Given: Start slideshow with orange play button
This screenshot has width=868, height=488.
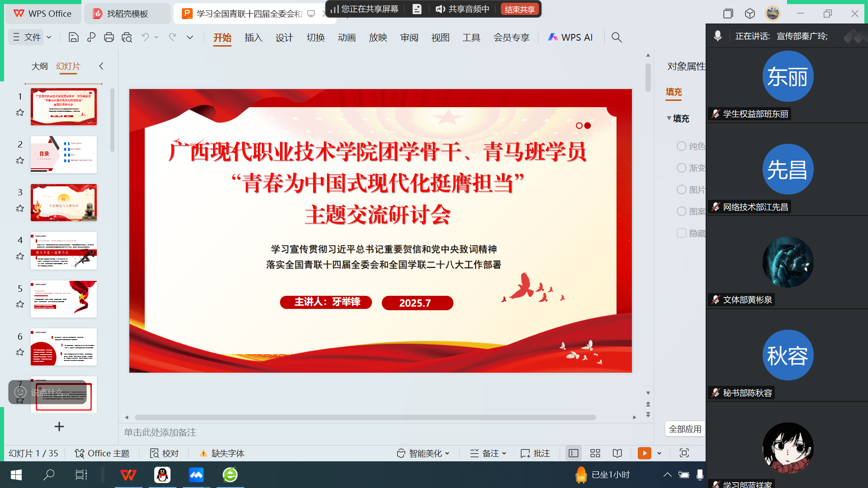Looking at the screenshot, I should point(644,453).
